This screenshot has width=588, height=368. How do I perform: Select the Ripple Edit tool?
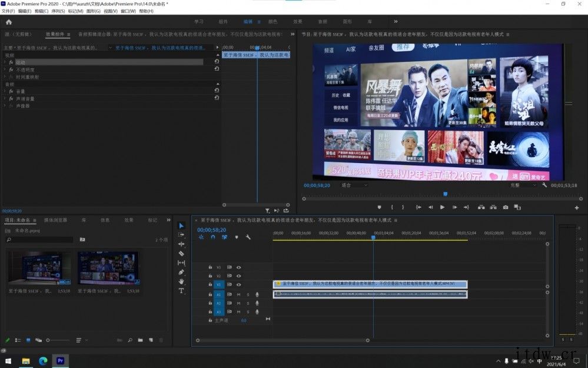coord(181,244)
